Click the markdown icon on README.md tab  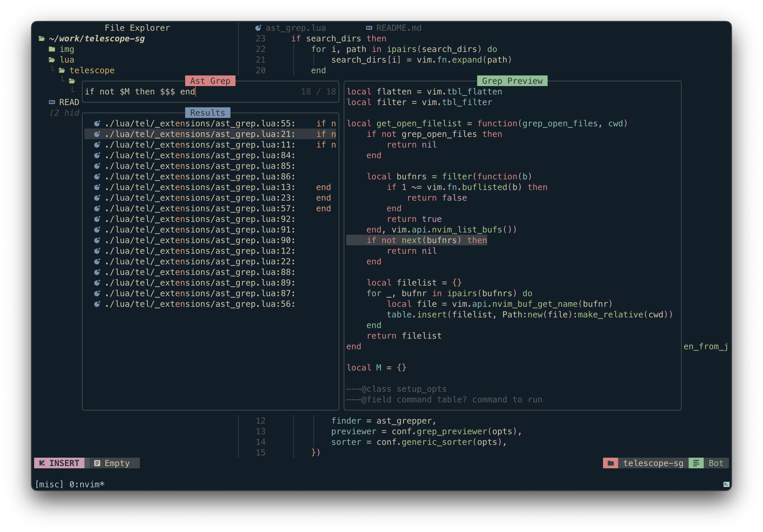(x=369, y=28)
